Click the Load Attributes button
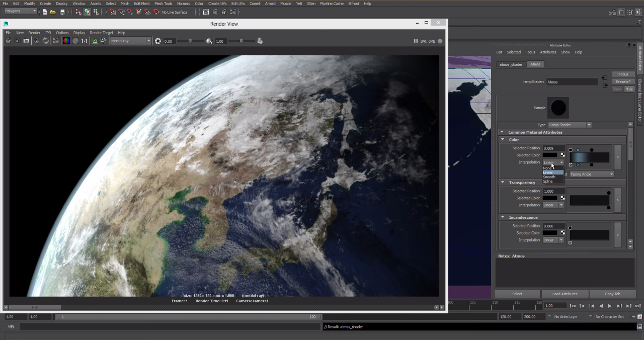This screenshot has height=340, width=644. [565, 294]
